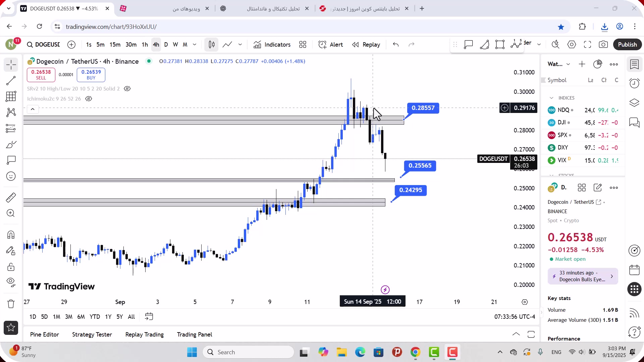
Task: Undo the last chart action
Action: click(396, 45)
